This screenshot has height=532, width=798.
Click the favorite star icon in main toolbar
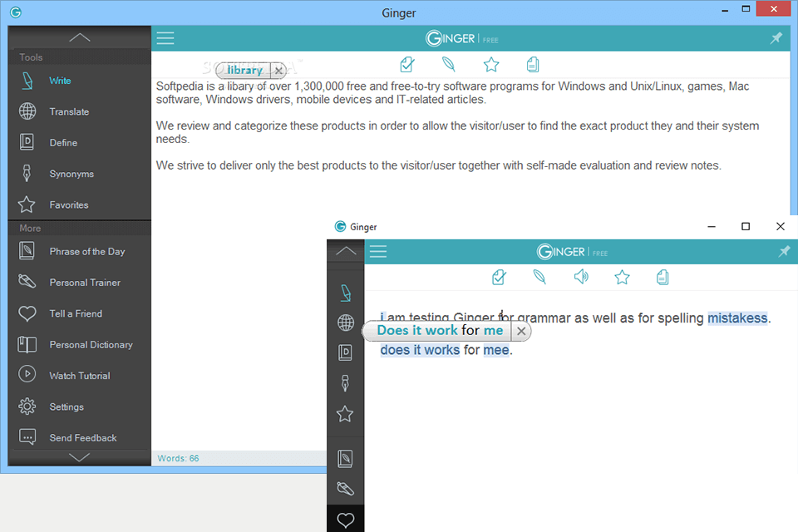[x=491, y=65]
